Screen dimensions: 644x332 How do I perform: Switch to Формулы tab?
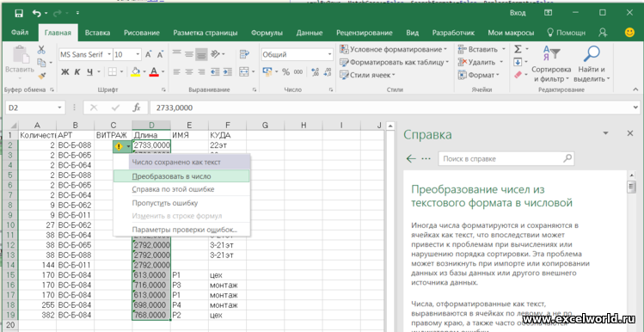tap(267, 33)
